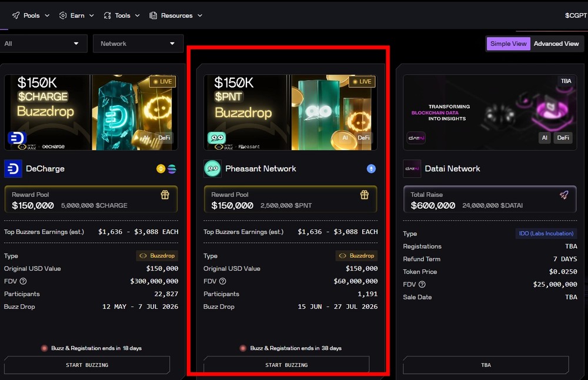Open the Tools menu

tap(122, 15)
